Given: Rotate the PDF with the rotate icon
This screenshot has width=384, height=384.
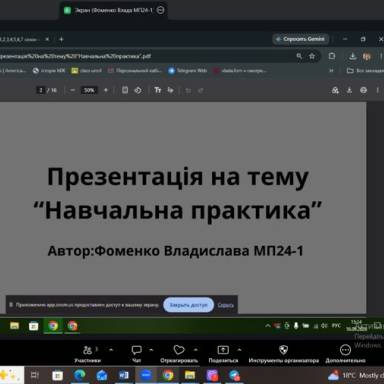Looking at the screenshot, I should coord(138,90).
